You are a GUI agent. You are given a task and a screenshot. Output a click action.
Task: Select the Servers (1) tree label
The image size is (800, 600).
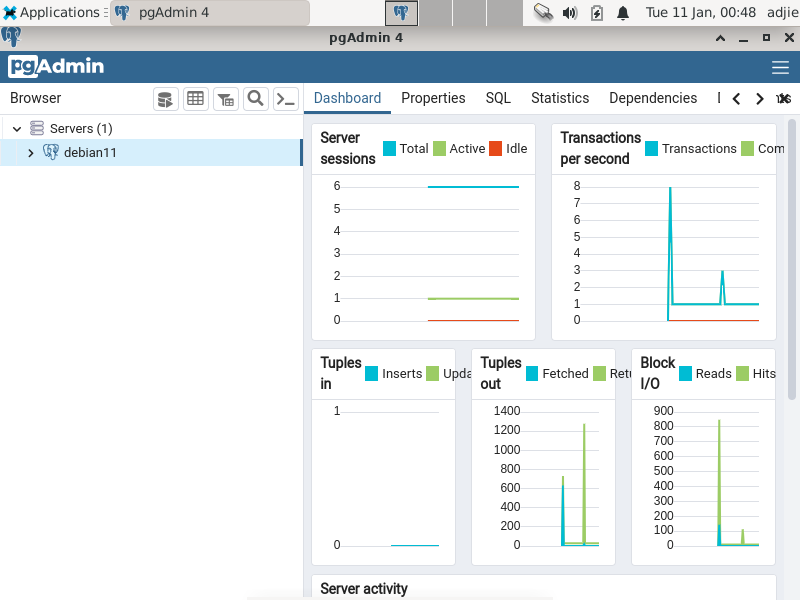click(x=81, y=129)
